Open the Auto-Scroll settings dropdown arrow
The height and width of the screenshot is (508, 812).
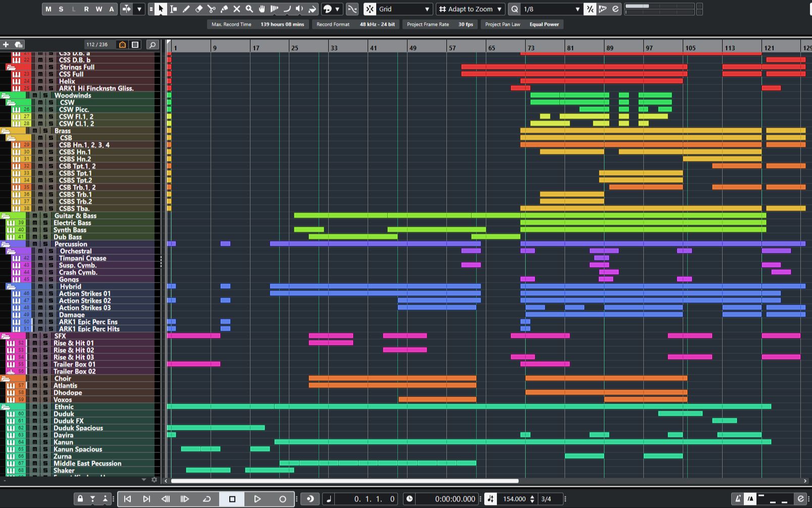pyautogui.click(x=139, y=9)
